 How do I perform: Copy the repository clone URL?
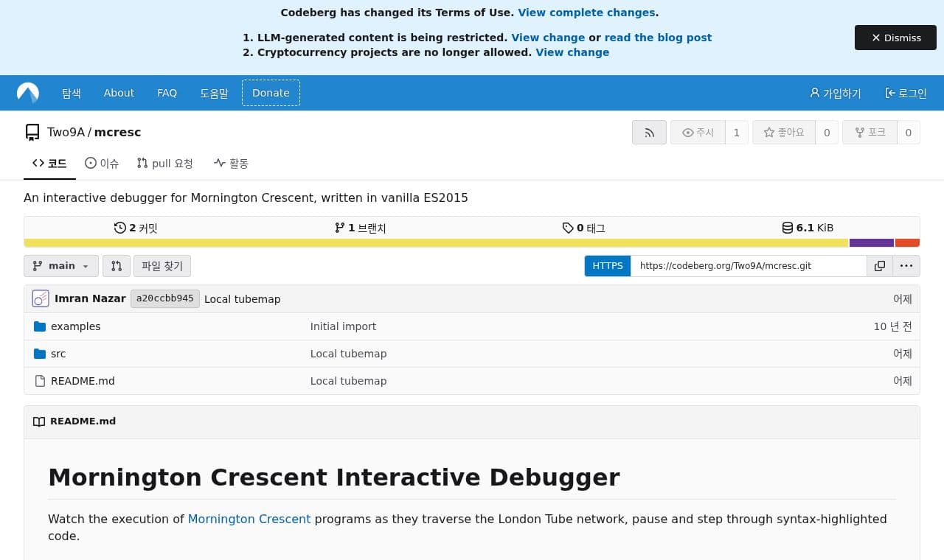(x=879, y=266)
